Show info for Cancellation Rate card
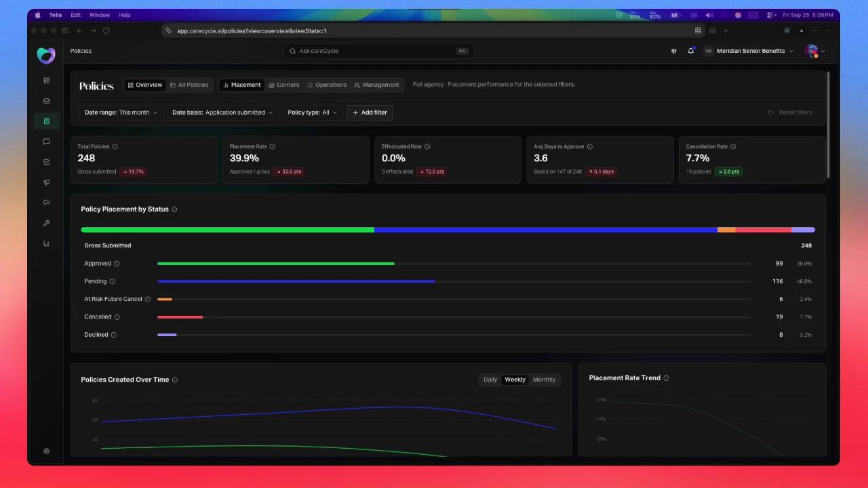 coord(733,146)
